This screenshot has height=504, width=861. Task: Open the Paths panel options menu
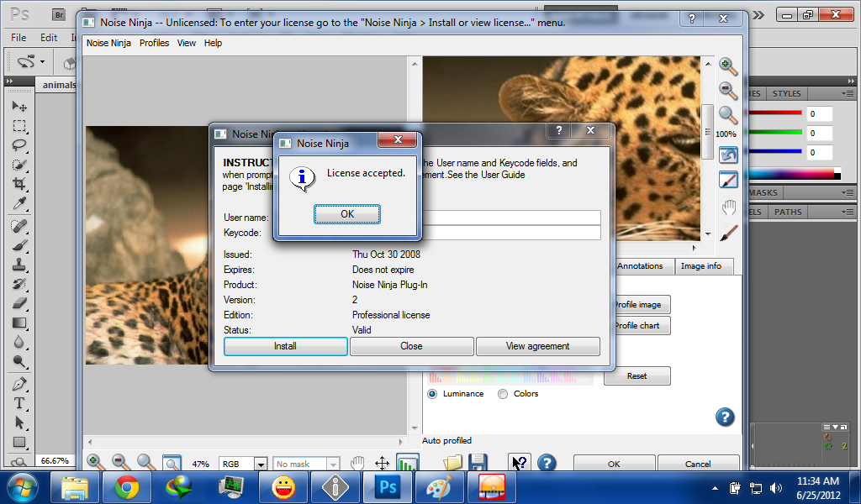tap(848, 212)
